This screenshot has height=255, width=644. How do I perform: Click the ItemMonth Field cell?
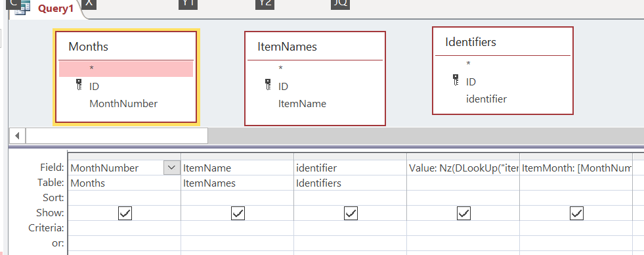(x=576, y=168)
